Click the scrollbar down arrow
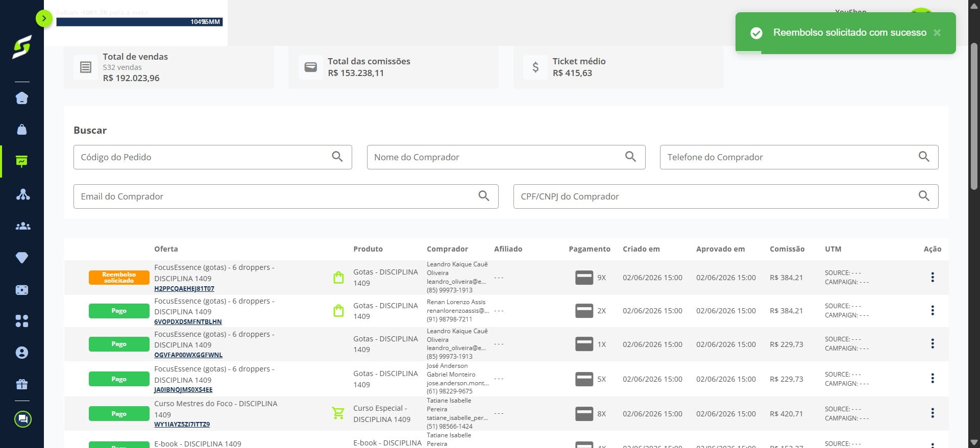 click(974, 442)
